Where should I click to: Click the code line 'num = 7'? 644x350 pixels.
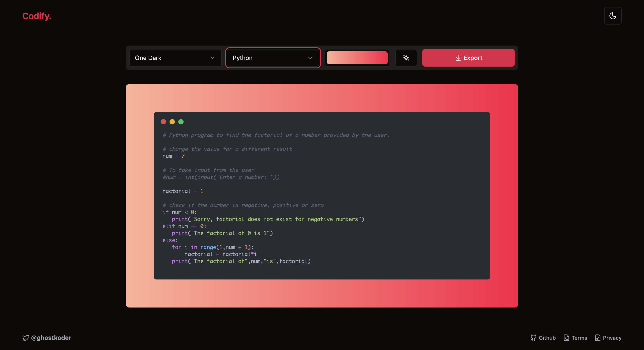[173, 156]
